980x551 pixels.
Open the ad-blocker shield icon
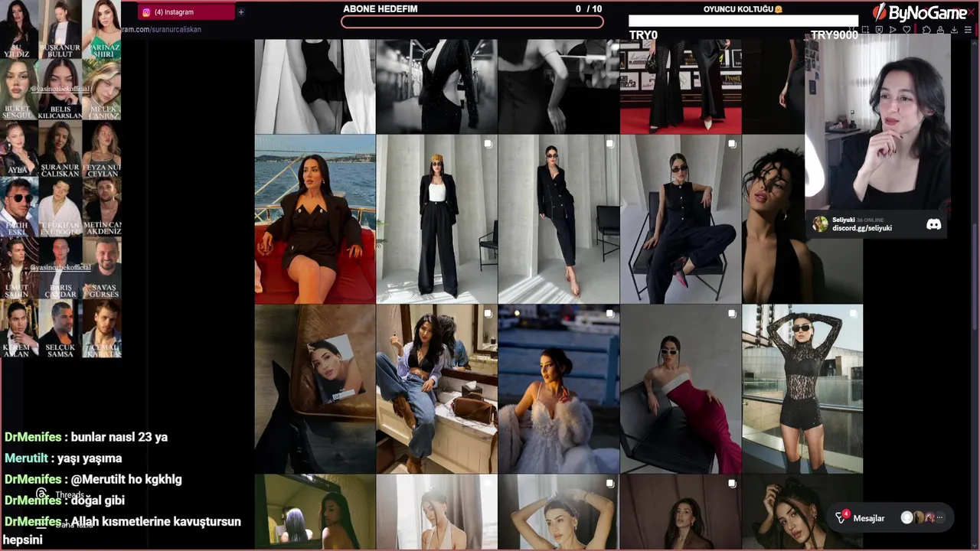point(879,30)
